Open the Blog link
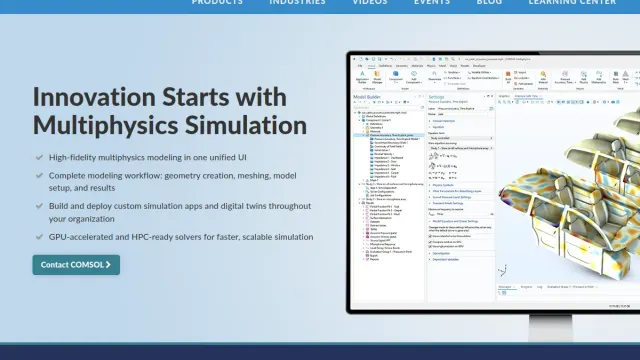 pyautogui.click(x=489, y=2)
